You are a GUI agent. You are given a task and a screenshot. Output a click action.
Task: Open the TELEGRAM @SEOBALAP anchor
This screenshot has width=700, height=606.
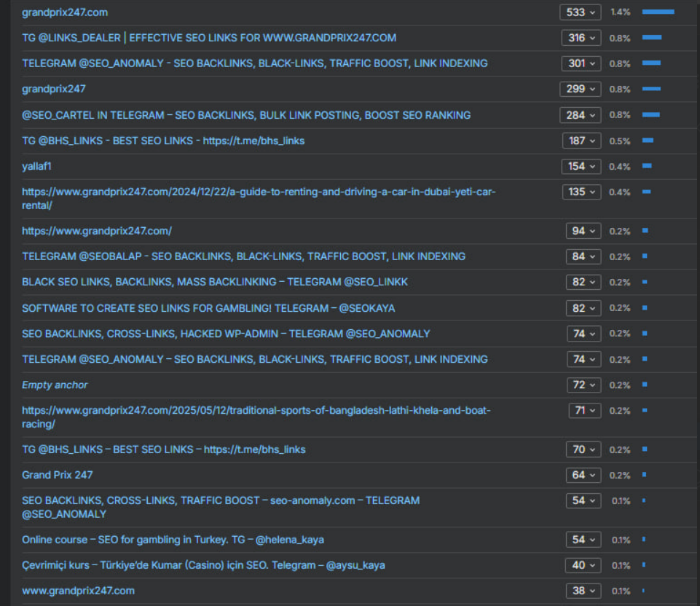[244, 256]
